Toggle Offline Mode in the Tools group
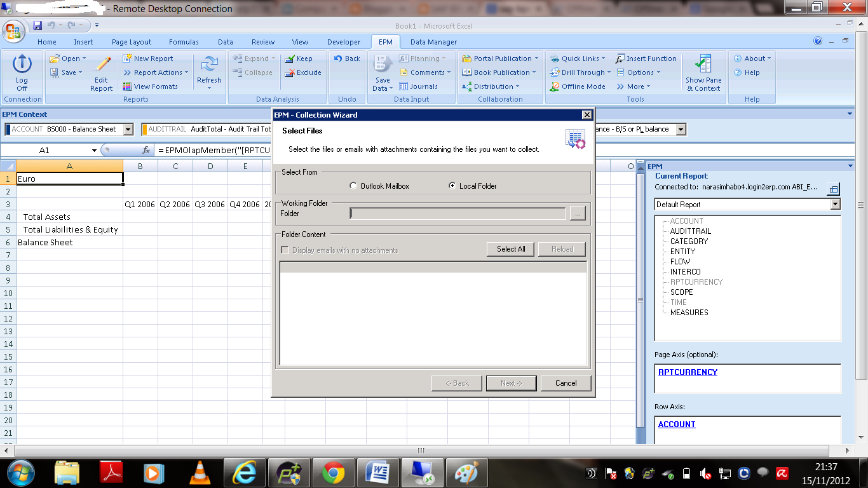 (x=577, y=86)
